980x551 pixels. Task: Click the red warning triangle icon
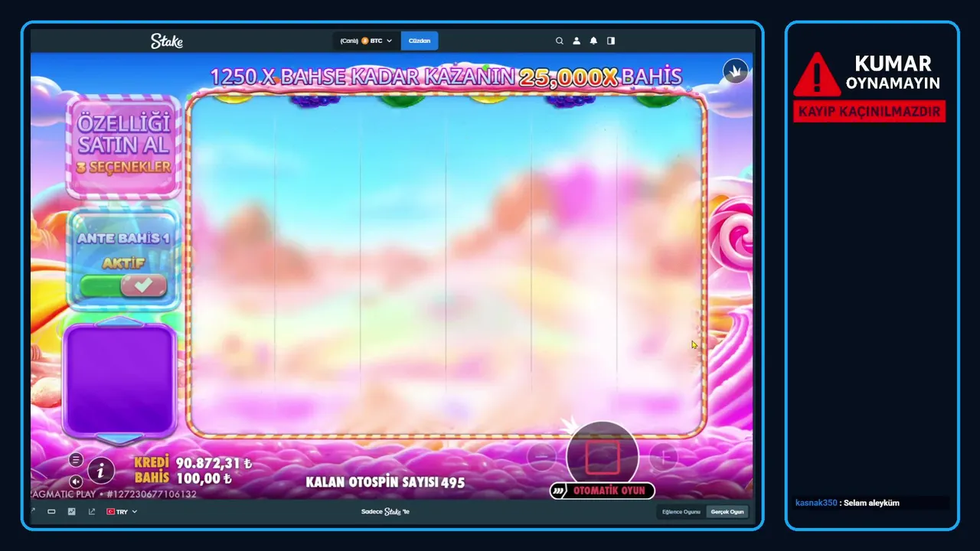click(817, 75)
